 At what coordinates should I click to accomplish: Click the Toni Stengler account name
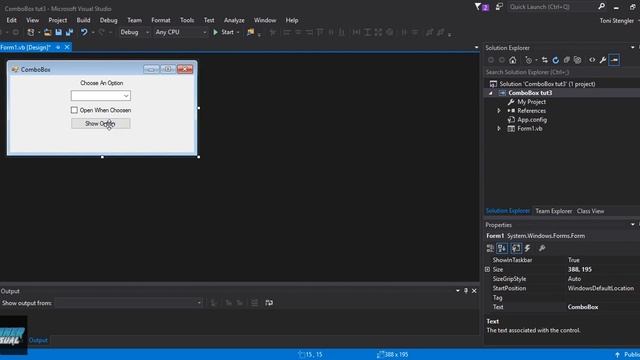click(616, 20)
